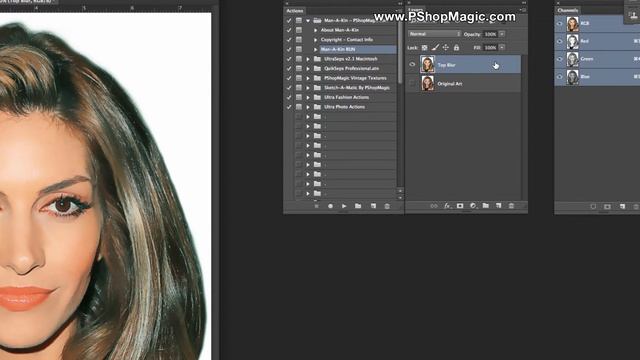The image size is (640, 360).
Task: Toggle dialog box for UltraSeps v2.1 Macintosh
Action: coord(299,59)
